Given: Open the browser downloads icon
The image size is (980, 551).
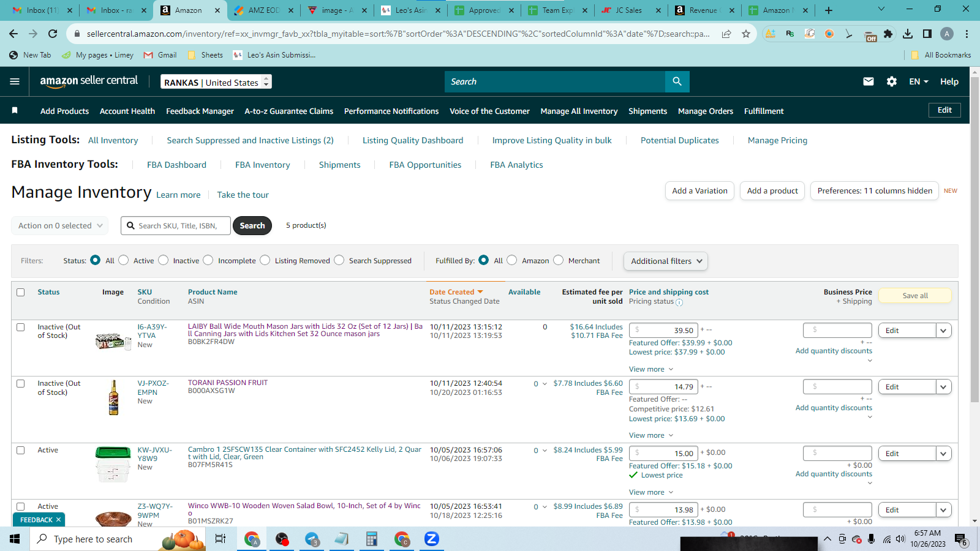Looking at the screenshot, I should click(x=908, y=34).
